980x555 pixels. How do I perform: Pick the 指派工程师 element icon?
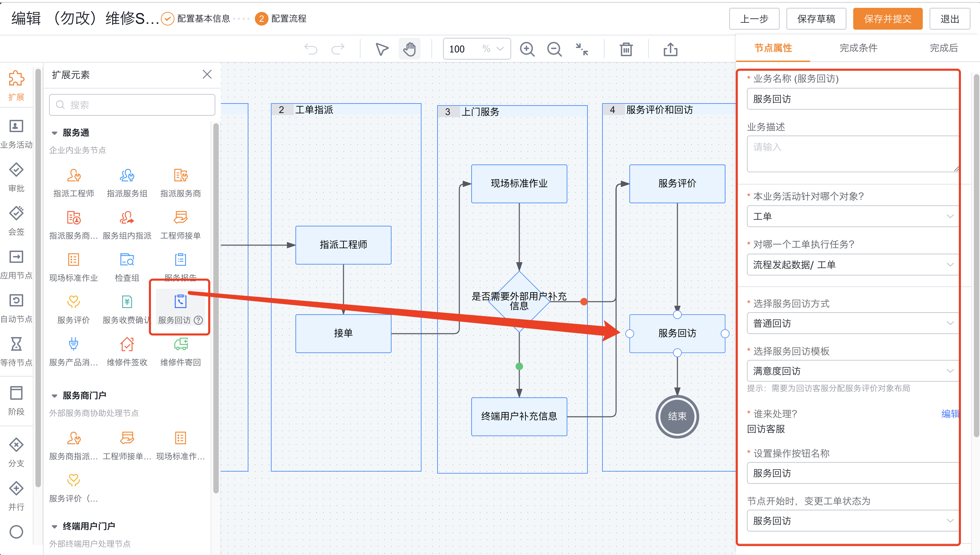74,176
